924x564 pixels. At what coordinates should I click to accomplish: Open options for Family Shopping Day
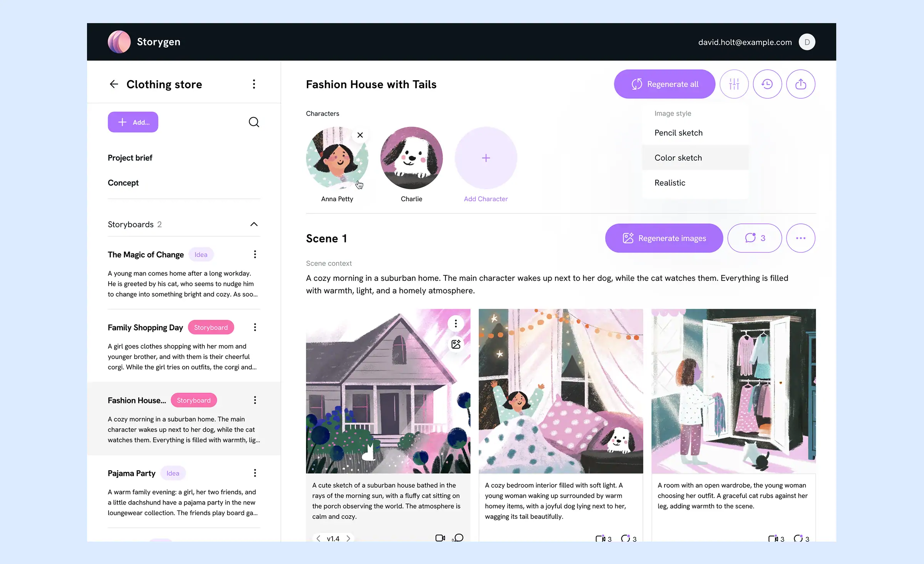pyautogui.click(x=255, y=327)
